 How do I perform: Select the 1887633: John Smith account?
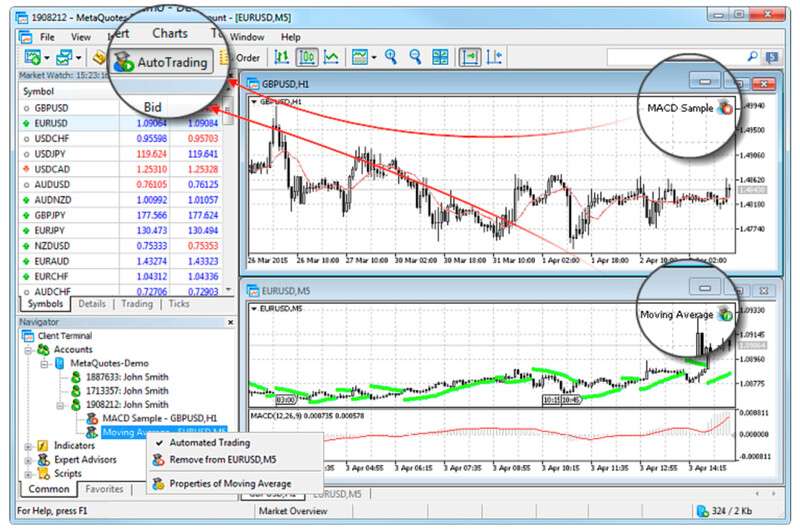(127, 377)
